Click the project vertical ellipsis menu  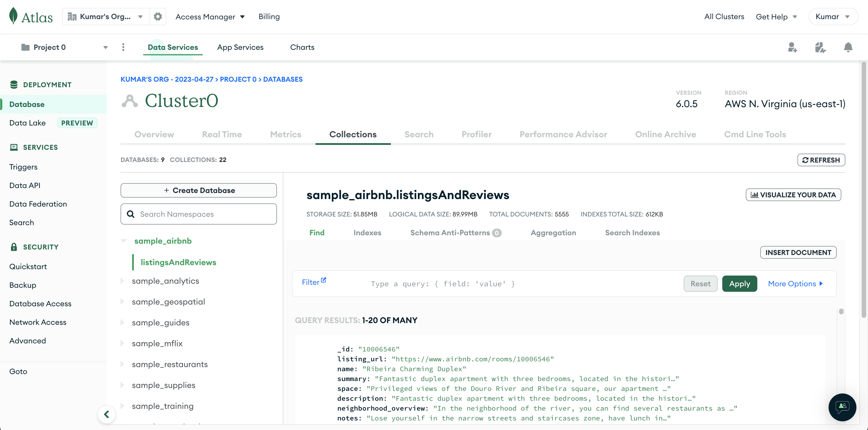point(123,47)
